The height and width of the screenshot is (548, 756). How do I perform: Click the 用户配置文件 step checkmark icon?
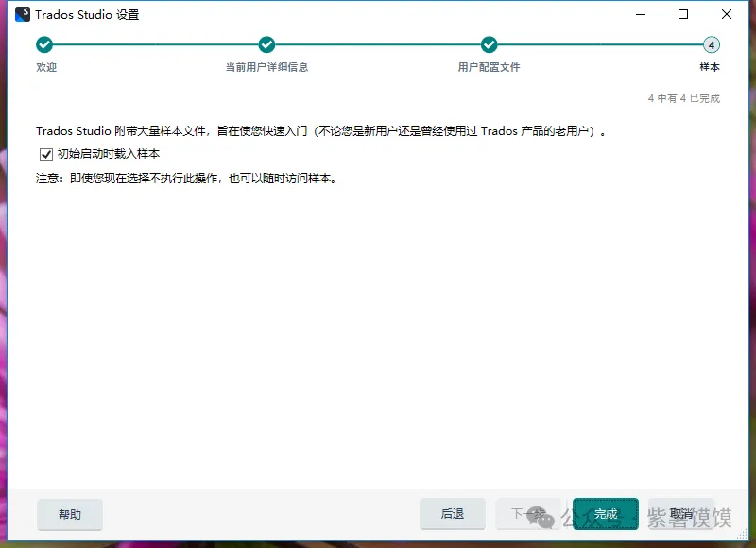(489, 44)
